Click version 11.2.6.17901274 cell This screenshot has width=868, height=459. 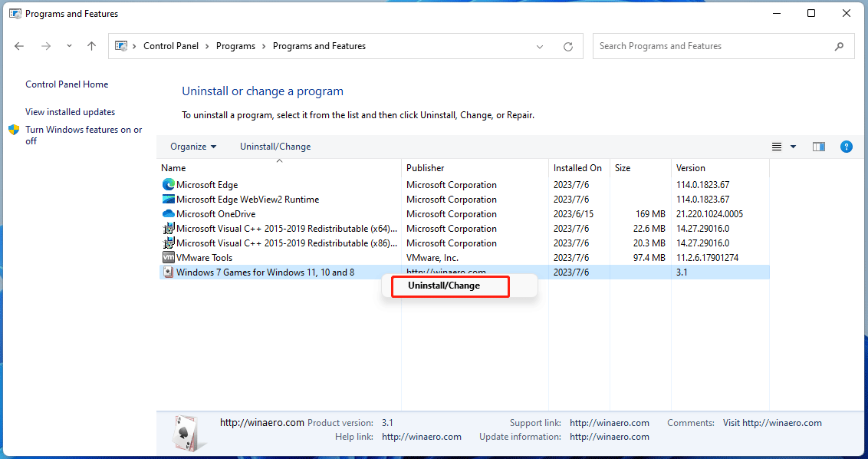point(708,258)
